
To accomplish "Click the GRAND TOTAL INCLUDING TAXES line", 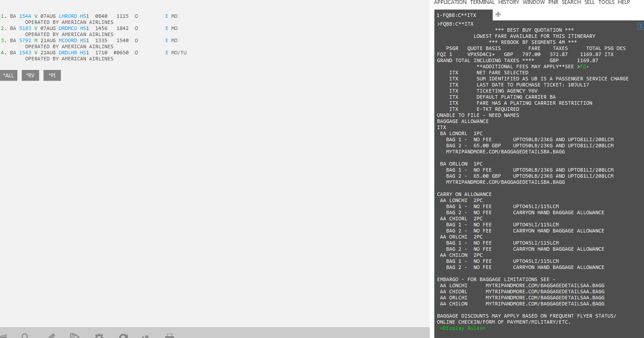I will pyautogui.click(x=517, y=61).
